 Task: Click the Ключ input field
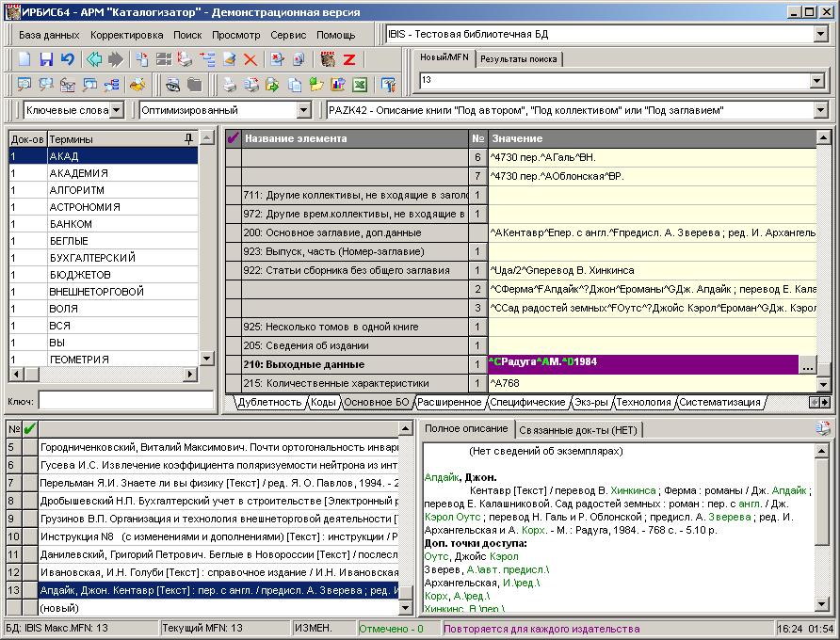(125, 401)
